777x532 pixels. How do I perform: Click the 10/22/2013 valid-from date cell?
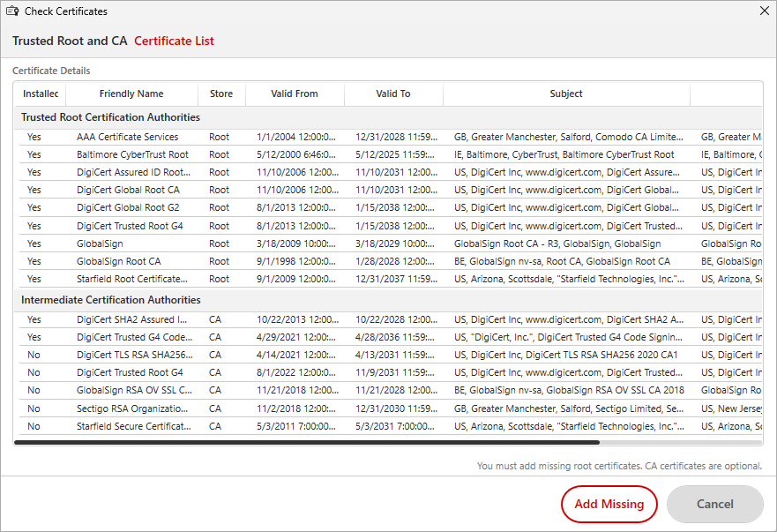pos(297,319)
